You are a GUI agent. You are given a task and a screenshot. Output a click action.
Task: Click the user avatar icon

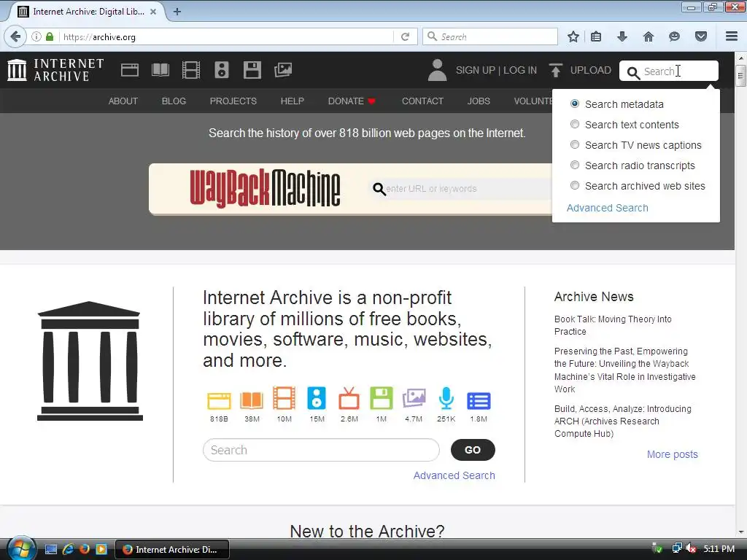tap(437, 70)
